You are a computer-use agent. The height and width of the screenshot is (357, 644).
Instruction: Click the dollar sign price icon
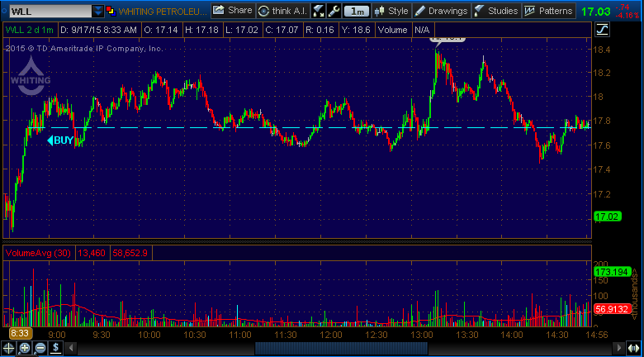(55, 348)
